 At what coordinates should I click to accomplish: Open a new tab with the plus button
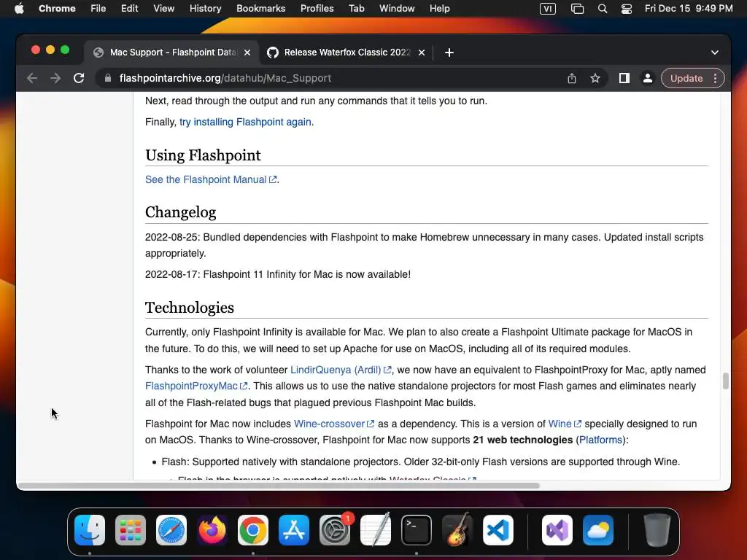tap(449, 52)
